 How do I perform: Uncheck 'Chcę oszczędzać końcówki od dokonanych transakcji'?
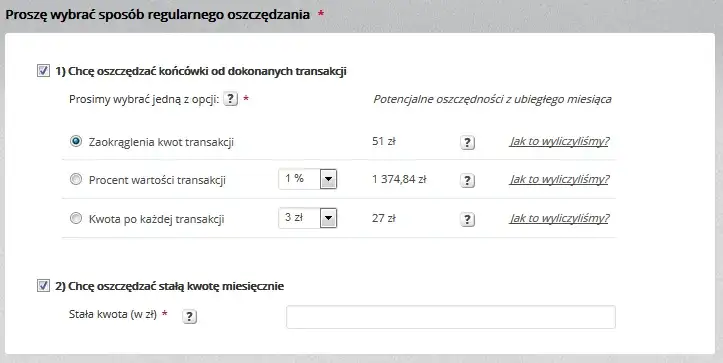(43, 71)
